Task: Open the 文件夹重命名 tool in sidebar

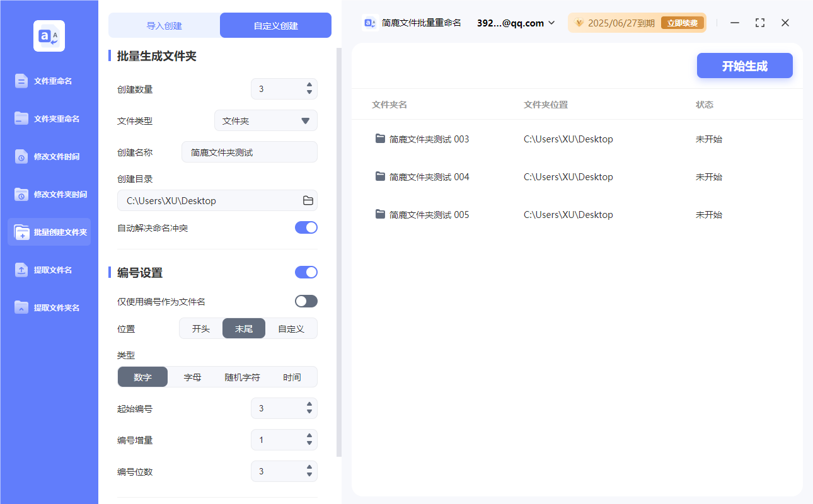Action: [x=49, y=118]
